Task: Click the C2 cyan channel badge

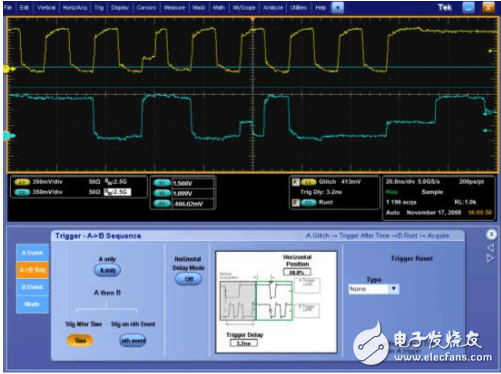Action: (22, 192)
